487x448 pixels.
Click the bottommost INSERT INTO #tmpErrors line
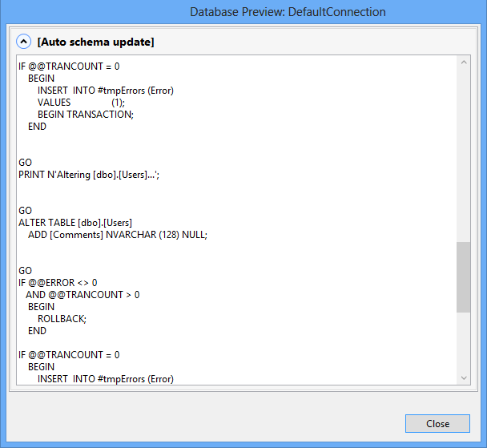click(105, 378)
